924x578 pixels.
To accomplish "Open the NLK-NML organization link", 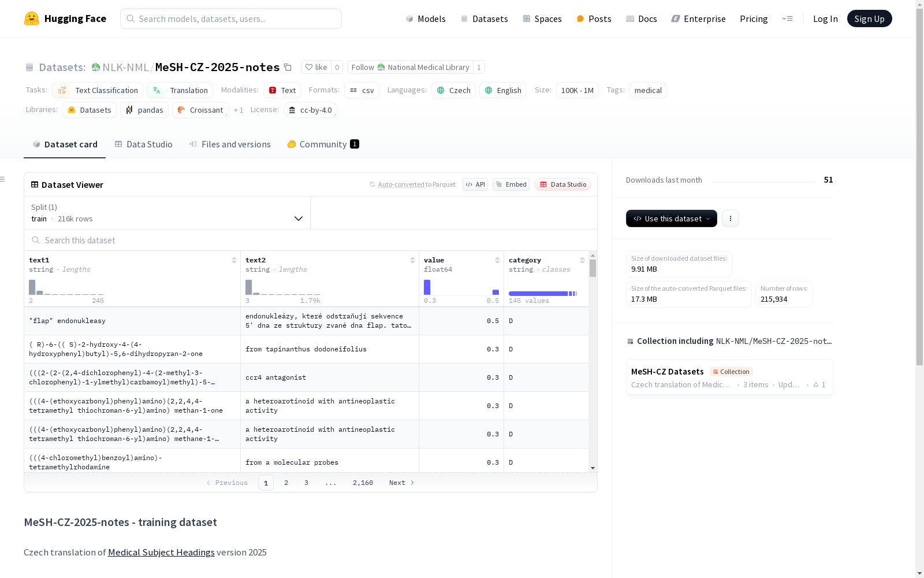I will click(126, 67).
